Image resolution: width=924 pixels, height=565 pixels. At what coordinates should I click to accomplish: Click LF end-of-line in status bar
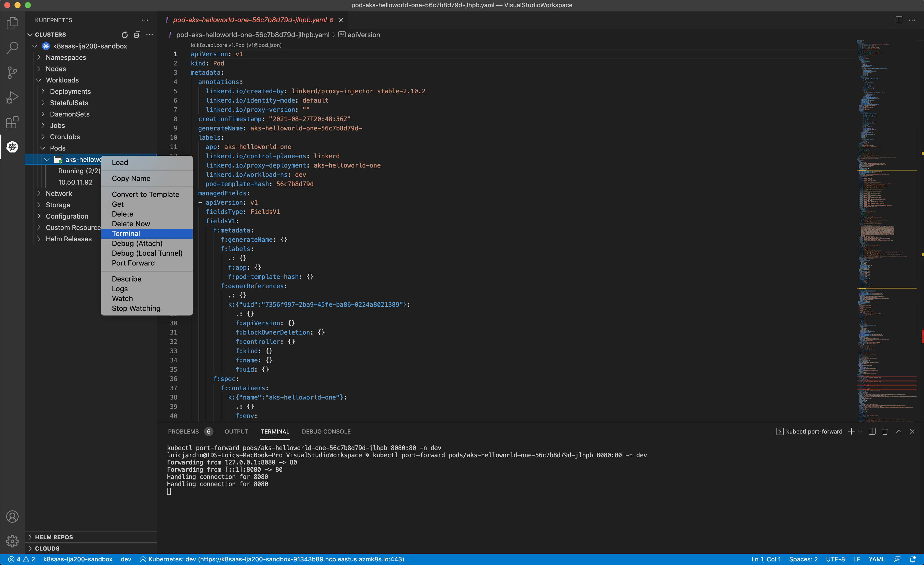pyautogui.click(x=856, y=559)
